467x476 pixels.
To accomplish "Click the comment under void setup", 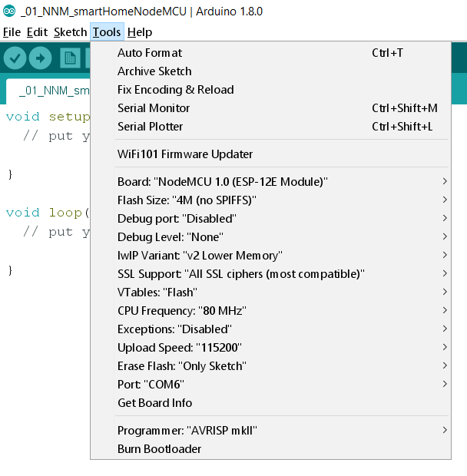I will click(x=57, y=136).
